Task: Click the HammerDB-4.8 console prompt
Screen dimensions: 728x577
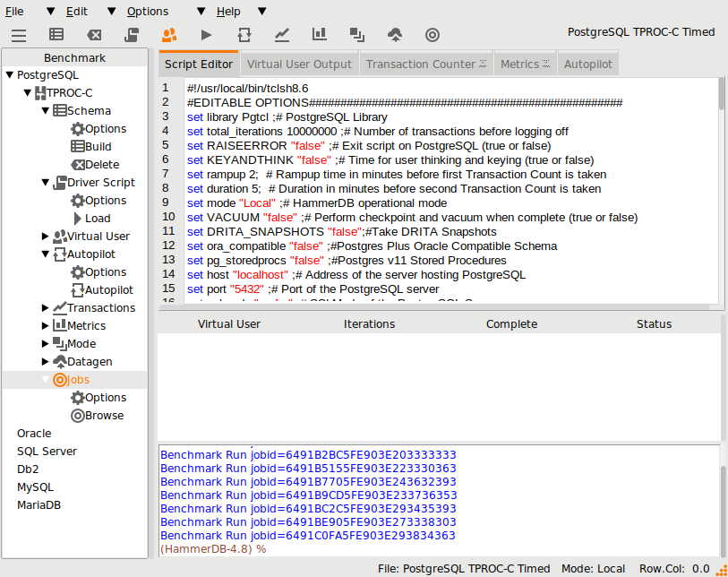Action: tap(213, 549)
